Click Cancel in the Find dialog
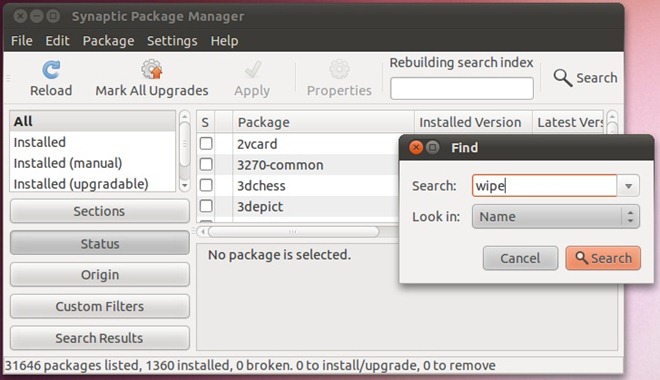The image size is (660, 380). (x=520, y=258)
